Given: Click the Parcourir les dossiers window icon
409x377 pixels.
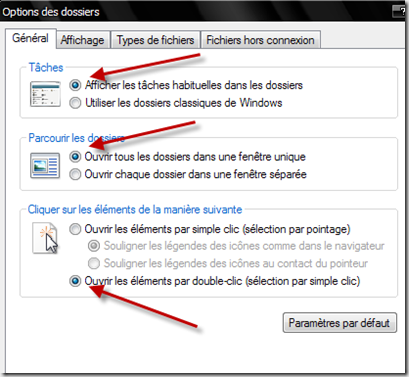Looking at the screenshot, I should (45, 166).
